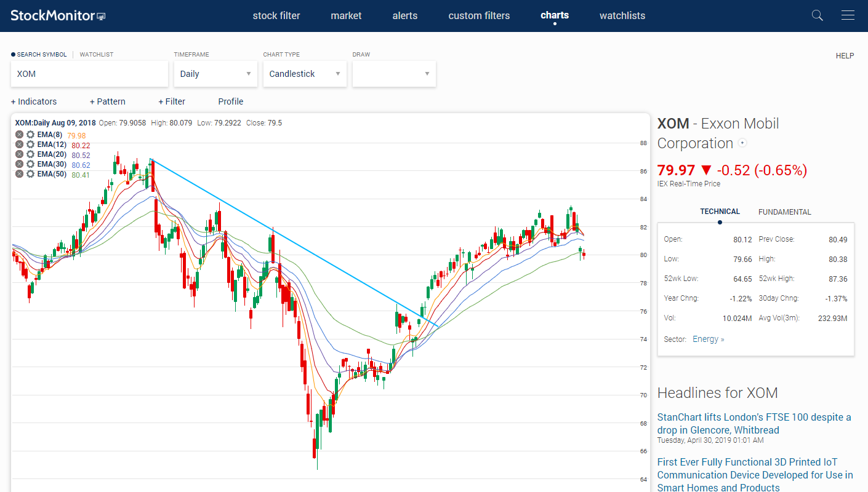The width and height of the screenshot is (868, 492).
Task: Open the HELP link
Action: click(x=845, y=56)
